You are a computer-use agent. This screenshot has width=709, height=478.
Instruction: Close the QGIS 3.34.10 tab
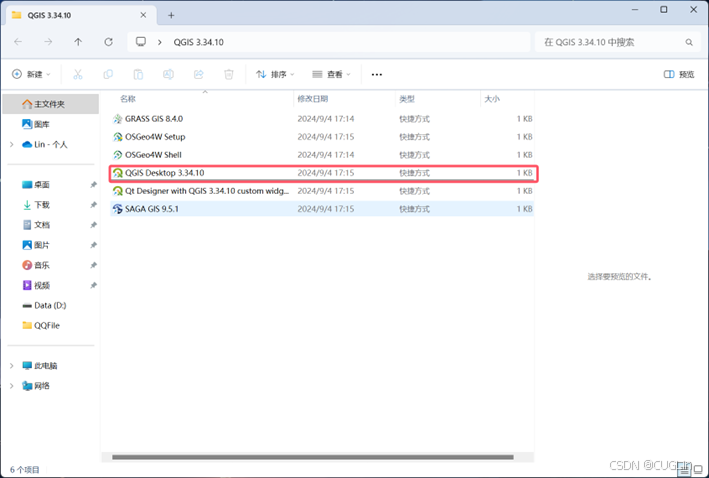coord(143,15)
